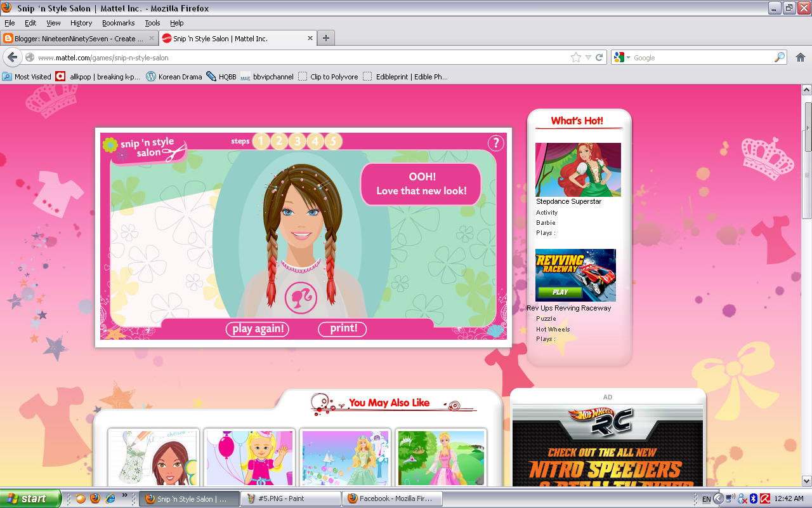Select the Snip 'n Style Salon tab
Screen dimensions: 812x508
pyautogui.click(x=238, y=38)
